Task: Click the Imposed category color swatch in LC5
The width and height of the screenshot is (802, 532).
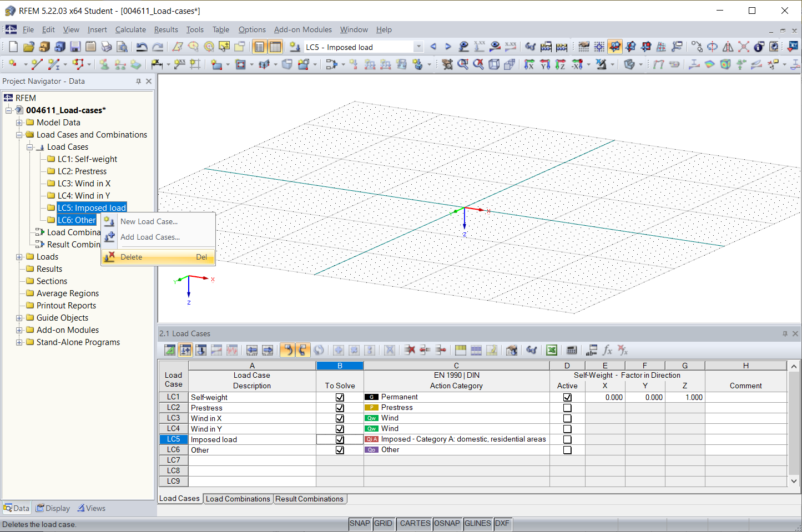Action: click(x=372, y=439)
